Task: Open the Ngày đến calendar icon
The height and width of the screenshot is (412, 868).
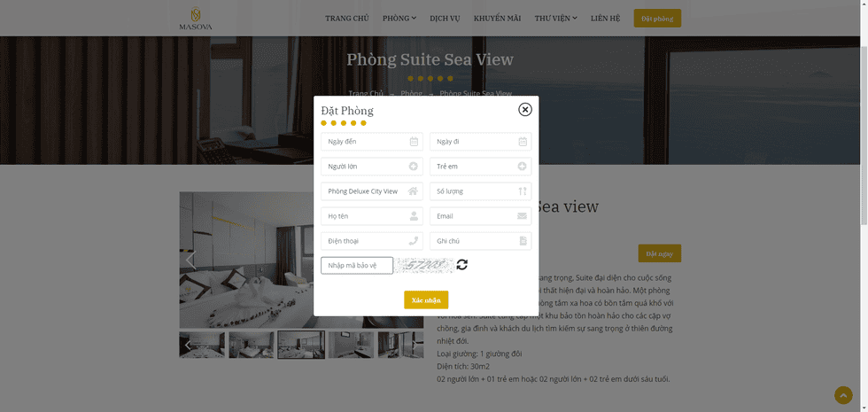Action: tap(414, 142)
